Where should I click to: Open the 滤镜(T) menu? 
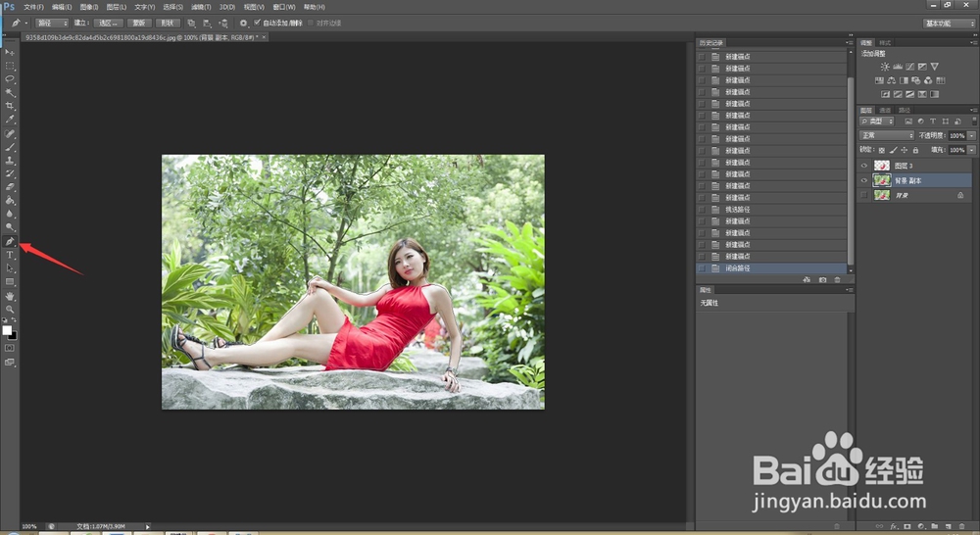point(201,7)
